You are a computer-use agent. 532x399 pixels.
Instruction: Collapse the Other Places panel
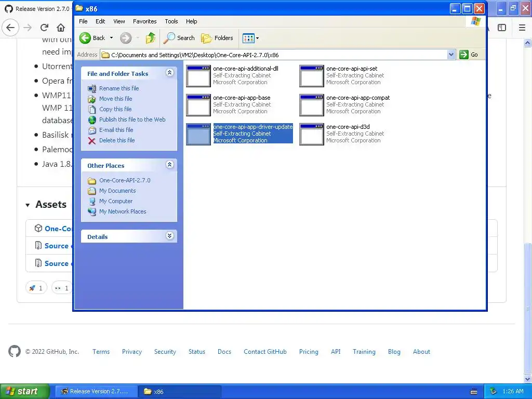click(170, 165)
